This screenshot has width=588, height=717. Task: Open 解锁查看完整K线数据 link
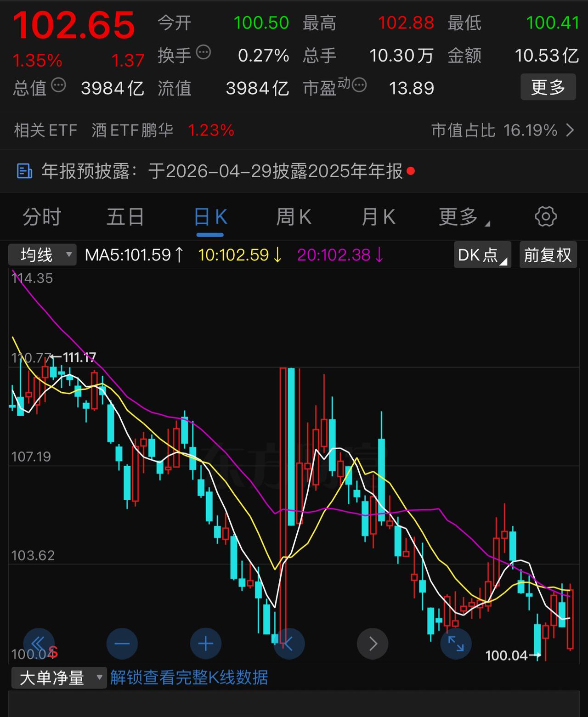click(x=189, y=677)
